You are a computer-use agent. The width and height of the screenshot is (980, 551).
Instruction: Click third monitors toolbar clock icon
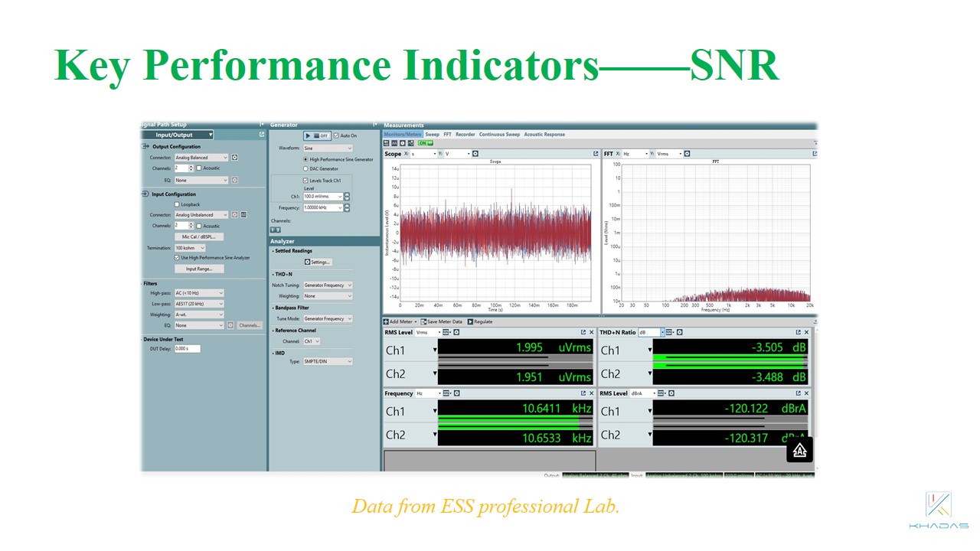pos(403,143)
